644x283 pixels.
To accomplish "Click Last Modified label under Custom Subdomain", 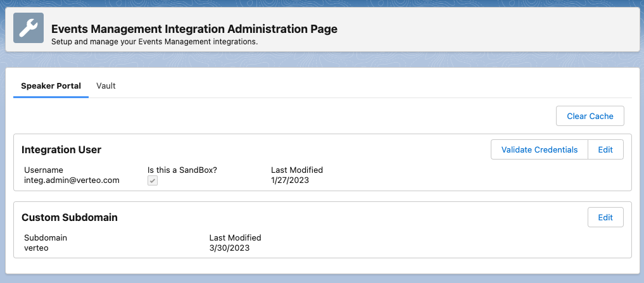I will pyautogui.click(x=235, y=237).
